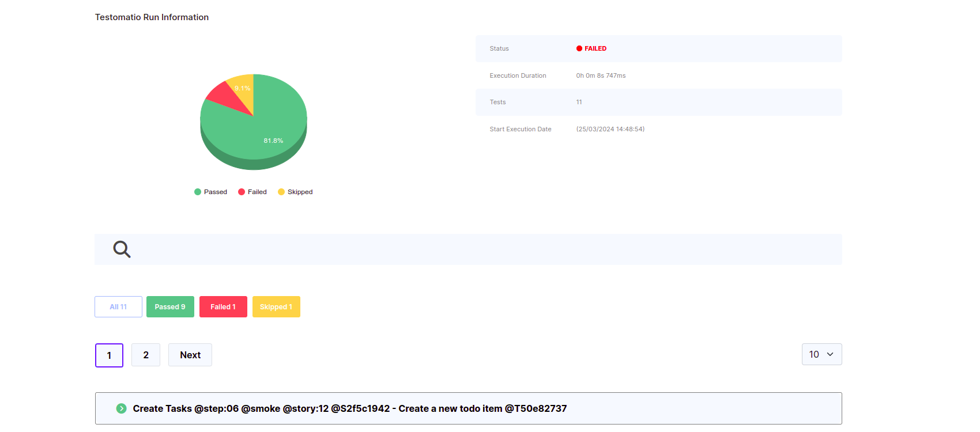The height and width of the screenshot is (432, 980).
Task: Click the chevron arrow in page size selector
Action: (830, 354)
